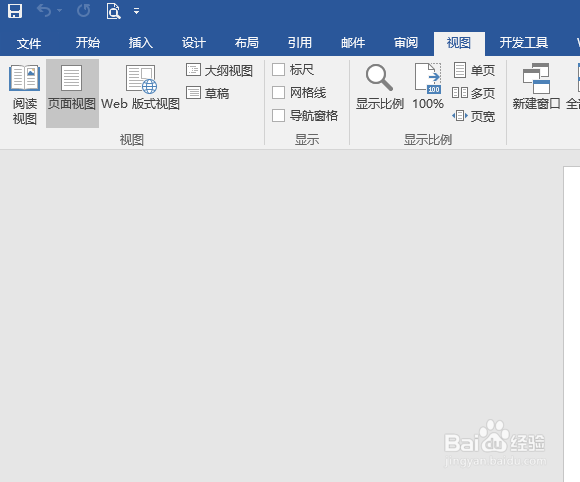Viewport: 580px width, 482px height.
Task: Switch to the 开发工具 tab
Action: pyautogui.click(x=523, y=43)
